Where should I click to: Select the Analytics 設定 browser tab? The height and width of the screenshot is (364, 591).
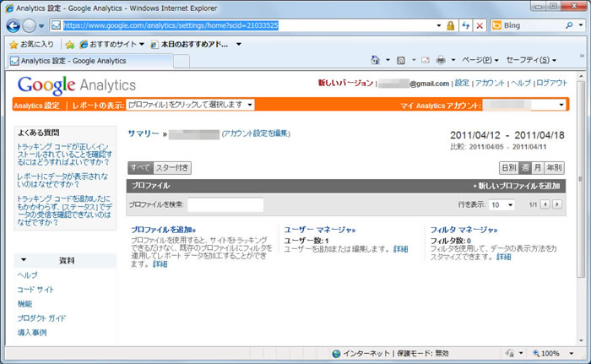tap(89, 61)
